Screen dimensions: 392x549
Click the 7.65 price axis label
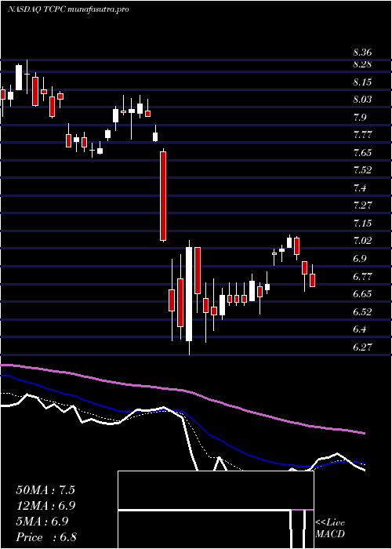tap(362, 153)
